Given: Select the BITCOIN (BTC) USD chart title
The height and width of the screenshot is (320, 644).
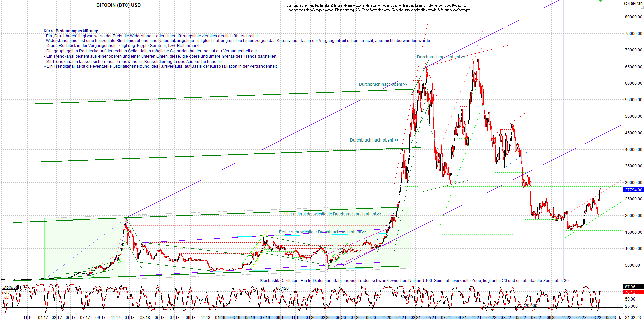Looking at the screenshot, I should 119,5.
